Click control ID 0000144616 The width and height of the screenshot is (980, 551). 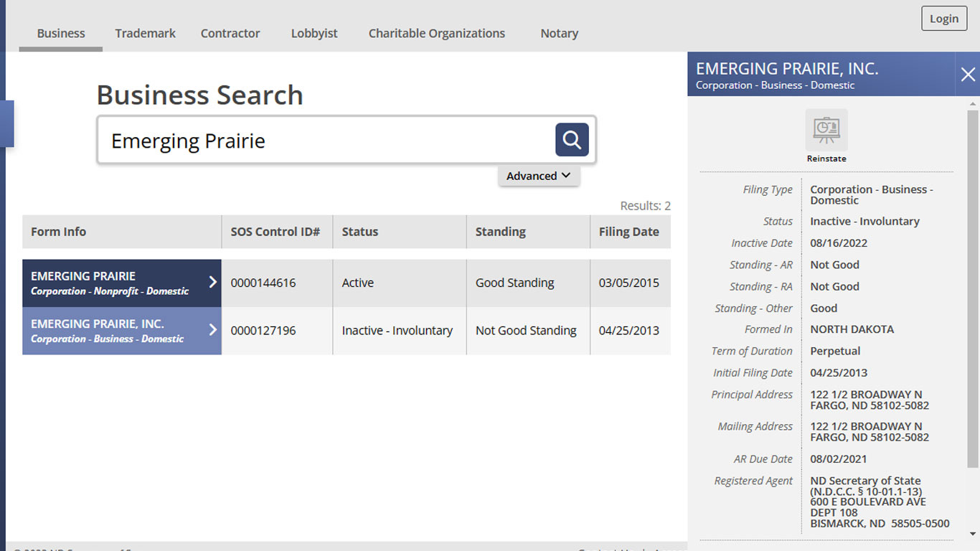[263, 283]
